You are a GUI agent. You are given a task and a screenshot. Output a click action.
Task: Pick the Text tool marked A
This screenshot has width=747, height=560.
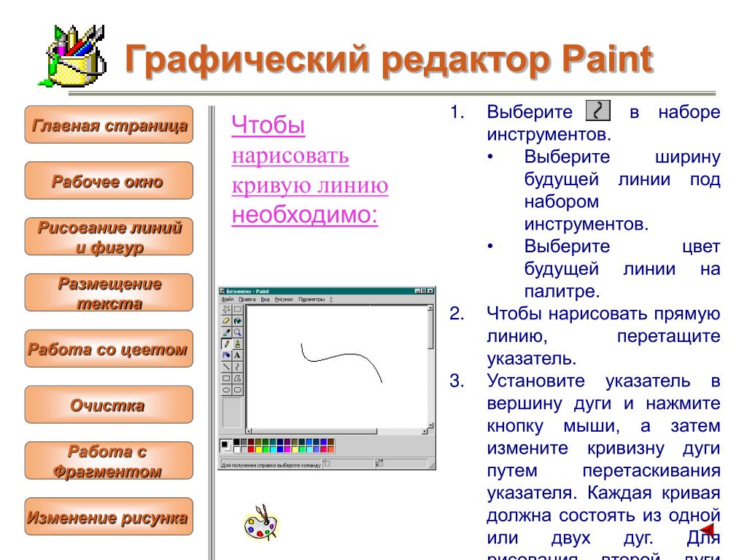click(x=237, y=355)
